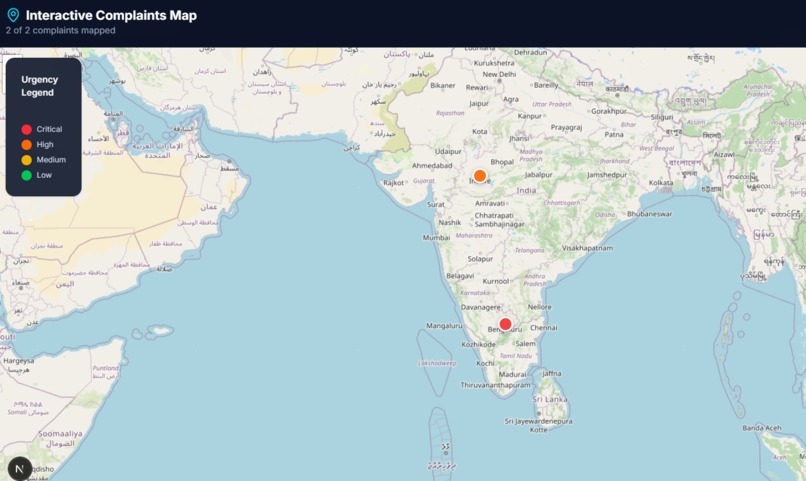Click the 'Jaipur' city label
Screen dimensions: 806x481
pyautogui.click(x=479, y=103)
